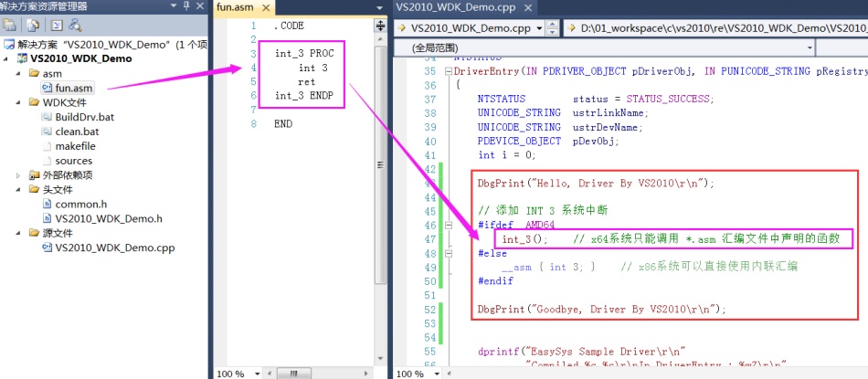Screen dimensions: 868x379
Task: Click STATUS_SUCCESS on line 37
Action: [668, 99]
